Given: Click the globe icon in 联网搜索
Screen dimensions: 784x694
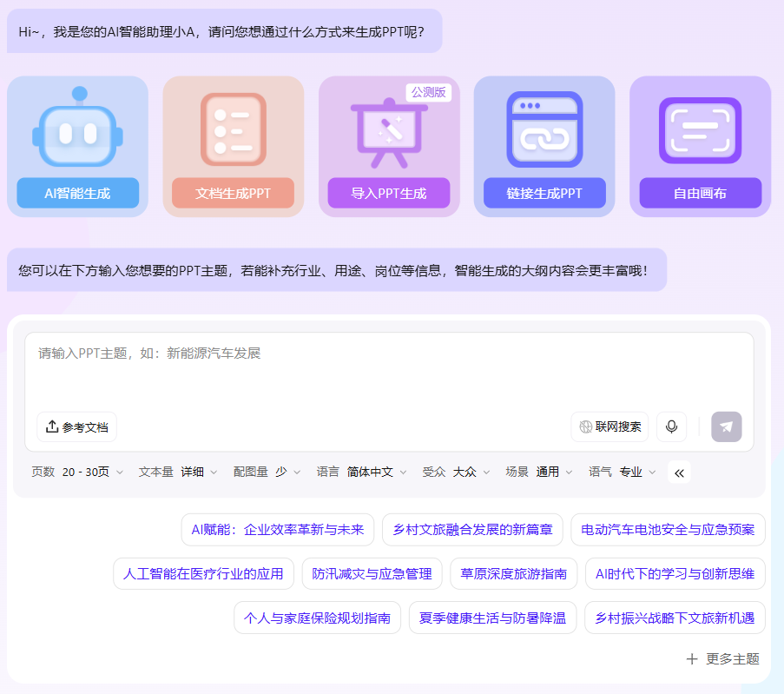Looking at the screenshot, I should pyautogui.click(x=585, y=426).
